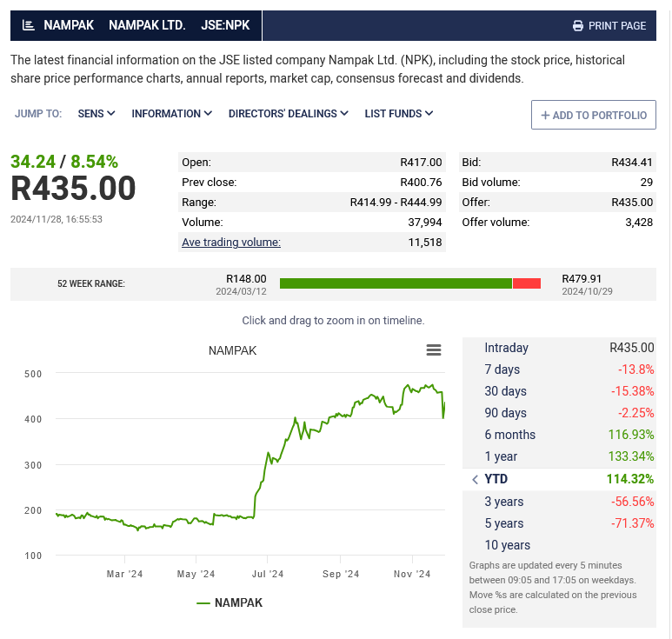Click the R435.00 current price
Screen dimensions: 672x639
[73, 189]
